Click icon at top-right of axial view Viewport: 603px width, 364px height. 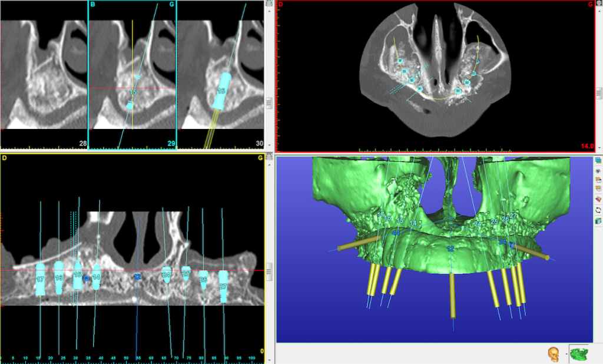point(599,4)
